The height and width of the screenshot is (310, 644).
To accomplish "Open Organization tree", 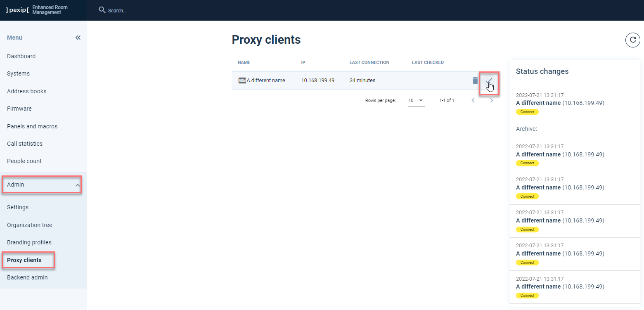I will (29, 225).
